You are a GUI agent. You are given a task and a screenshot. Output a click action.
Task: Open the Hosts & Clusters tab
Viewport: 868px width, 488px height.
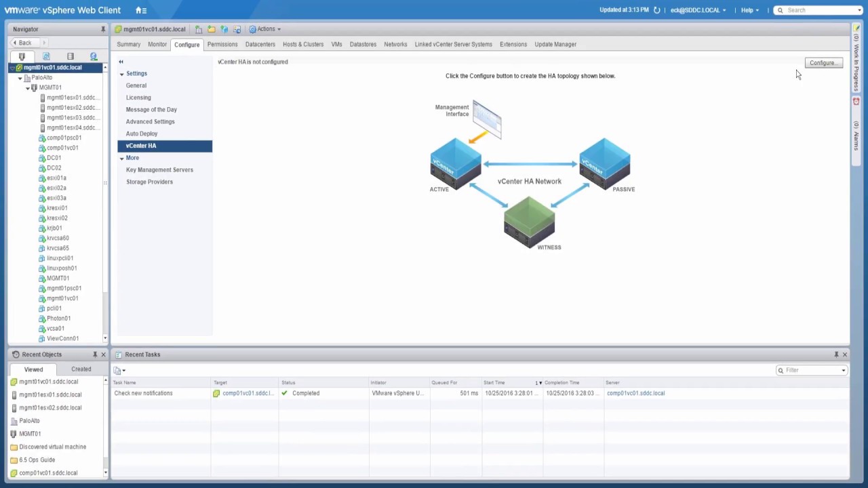click(x=303, y=44)
